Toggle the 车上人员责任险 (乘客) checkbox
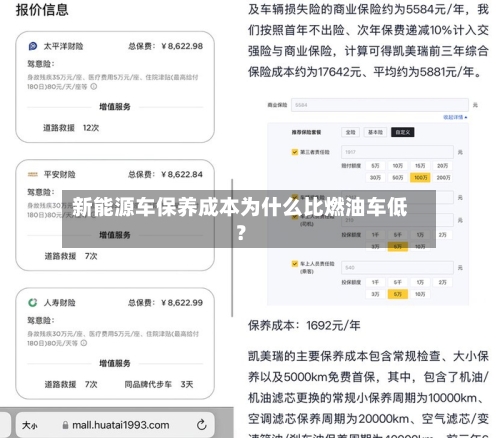The height and width of the screenshot is (438, 500). 295,264
